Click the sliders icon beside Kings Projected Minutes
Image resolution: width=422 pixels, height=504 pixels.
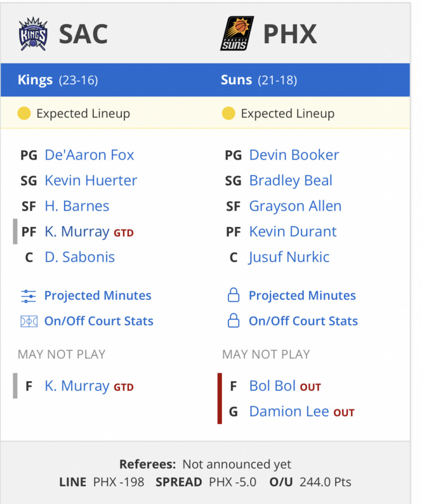(x=29, y=296)
